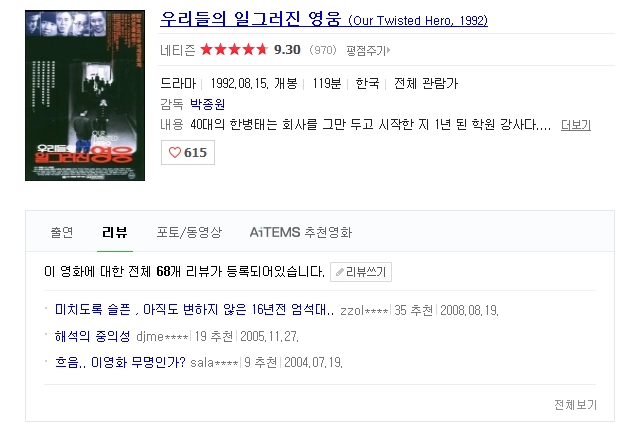Click 전체보기 to view all reviews
The width and height of the screenshot is (632, 439).
[x=575, y=404]
